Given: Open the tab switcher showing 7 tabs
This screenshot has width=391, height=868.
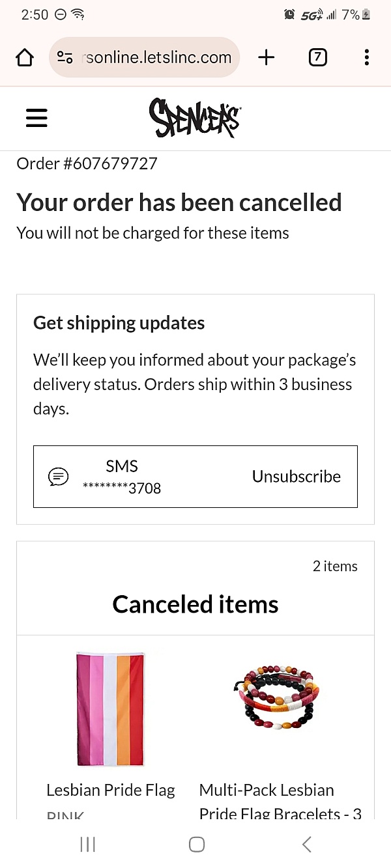Looking at the screenshot, I should 317,57.
